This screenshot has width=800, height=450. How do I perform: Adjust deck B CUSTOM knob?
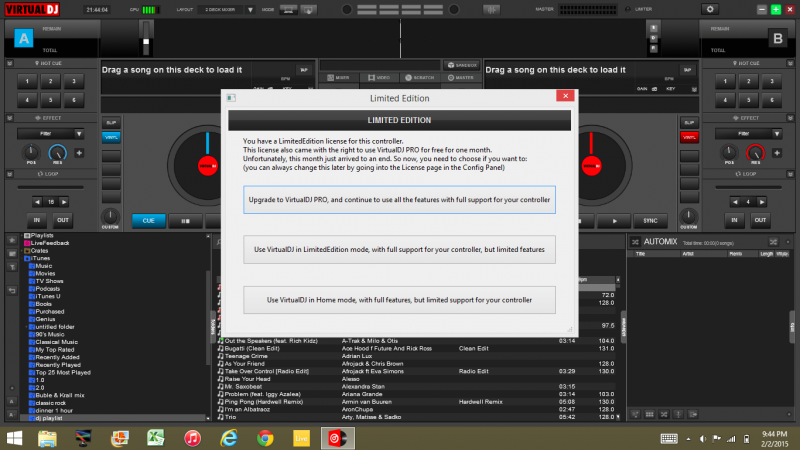pos(688,216)
